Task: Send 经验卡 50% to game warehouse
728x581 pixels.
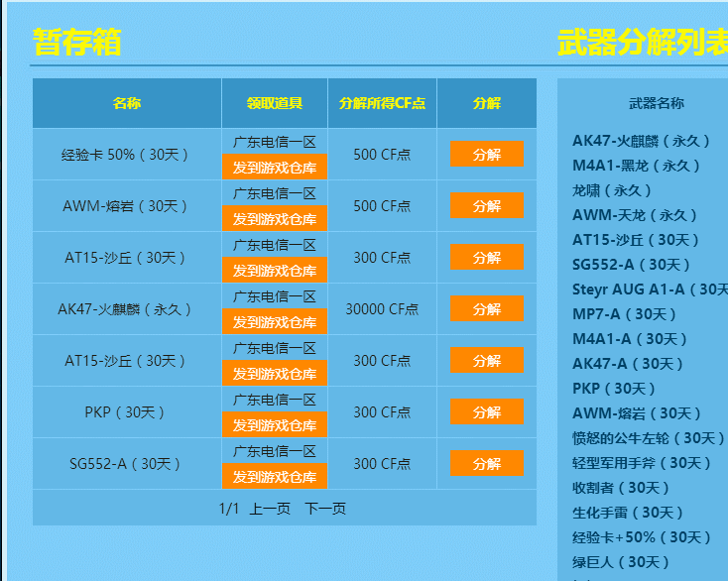Action: pos(275,167)
